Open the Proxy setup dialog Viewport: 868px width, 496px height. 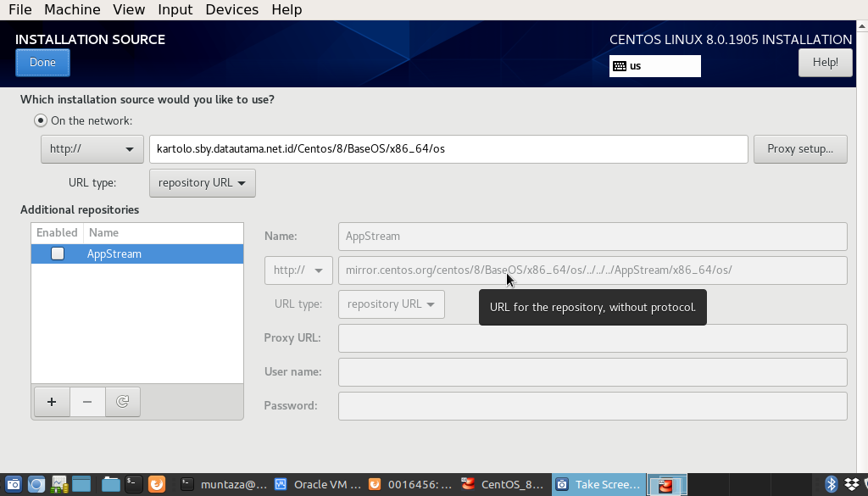[x=799, y=148]
